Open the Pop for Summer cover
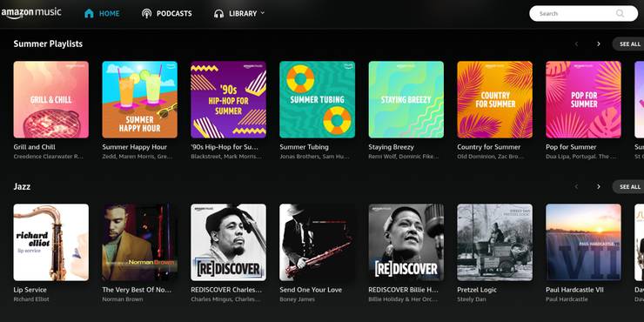 point(584,99)
